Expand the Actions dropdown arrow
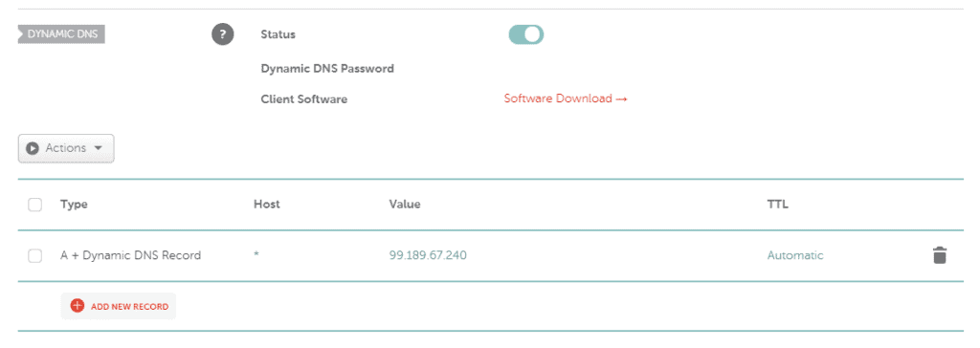Image resolution: width=980 pixels, height=348 pixels. [98, 149]
